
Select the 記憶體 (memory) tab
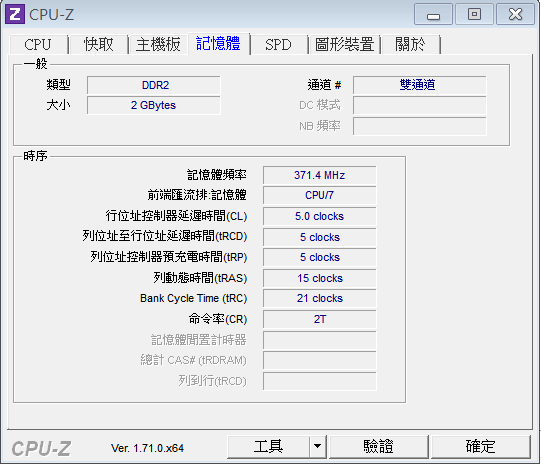(x=218, y=44)
